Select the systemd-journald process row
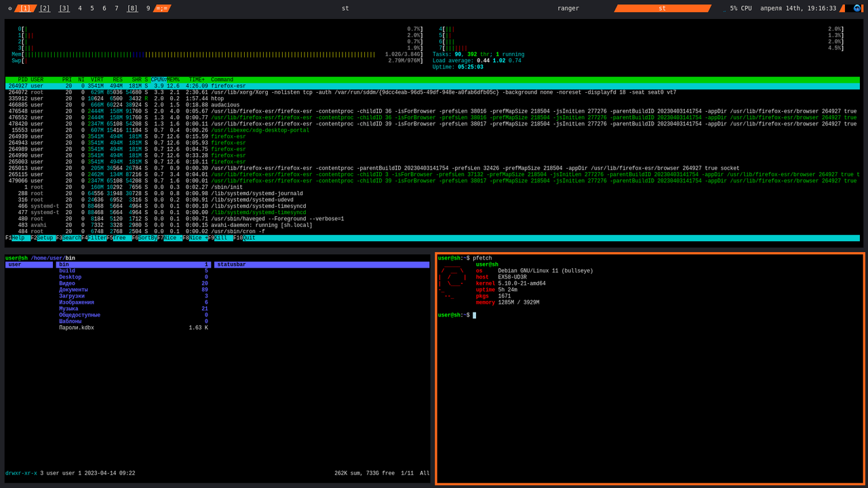868x488 pixels. [x=433, y=194]
